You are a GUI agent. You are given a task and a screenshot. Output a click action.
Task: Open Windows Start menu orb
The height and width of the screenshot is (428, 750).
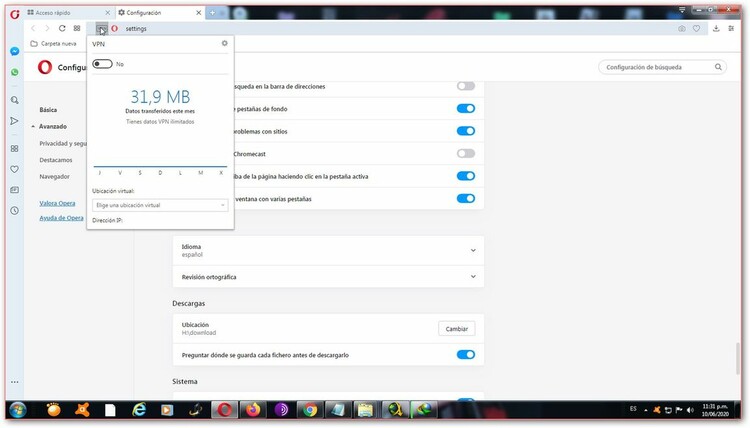pyautogui.click(x=18, y=410)
